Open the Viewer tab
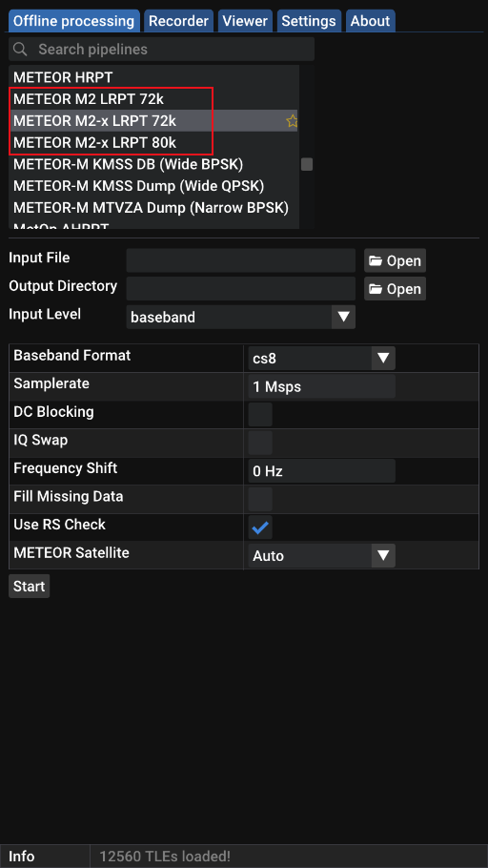488x868 pixels. (245, 21)
